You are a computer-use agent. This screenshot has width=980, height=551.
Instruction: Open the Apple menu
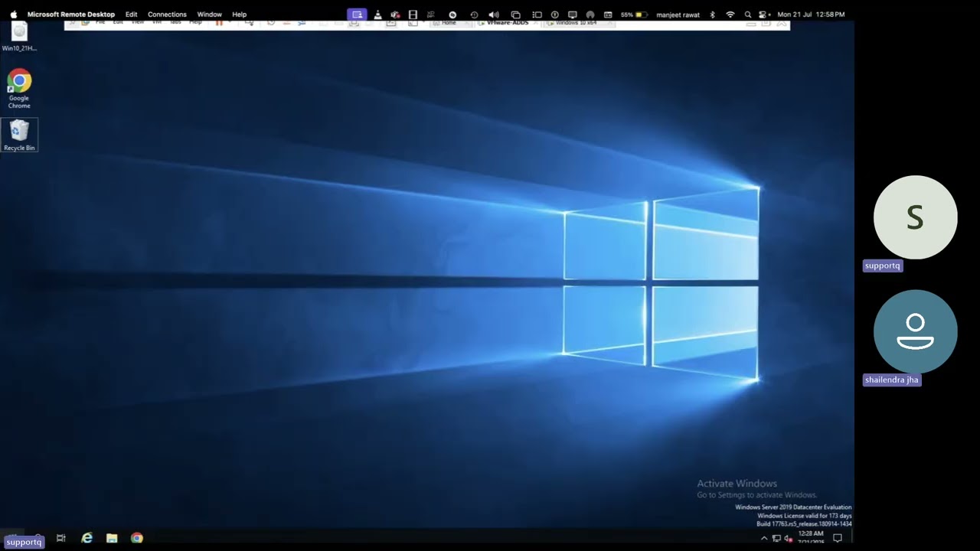click(13, 14)
